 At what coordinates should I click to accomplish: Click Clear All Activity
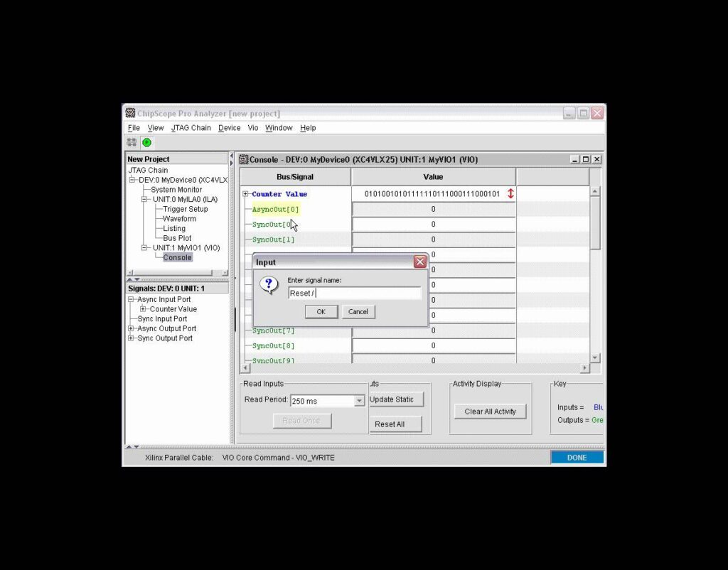pos(490,411)
